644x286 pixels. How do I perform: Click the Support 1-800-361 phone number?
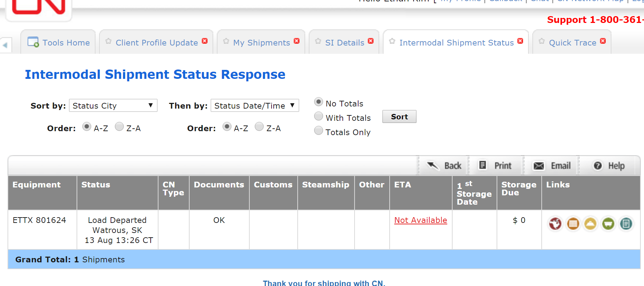(x=595, y=20)
